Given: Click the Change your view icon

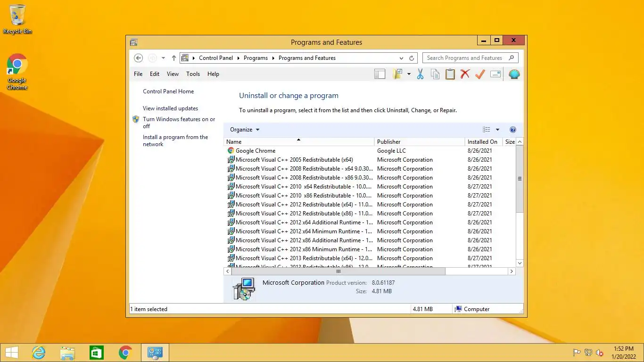Looking at the screenshot, I should (x=487, y=130).
